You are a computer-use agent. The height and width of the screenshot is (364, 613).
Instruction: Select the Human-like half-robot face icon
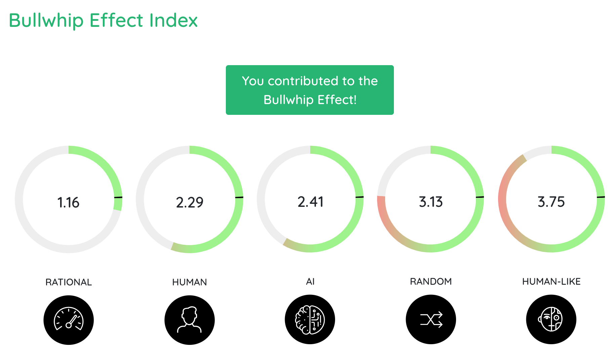(x=551, y=319)
